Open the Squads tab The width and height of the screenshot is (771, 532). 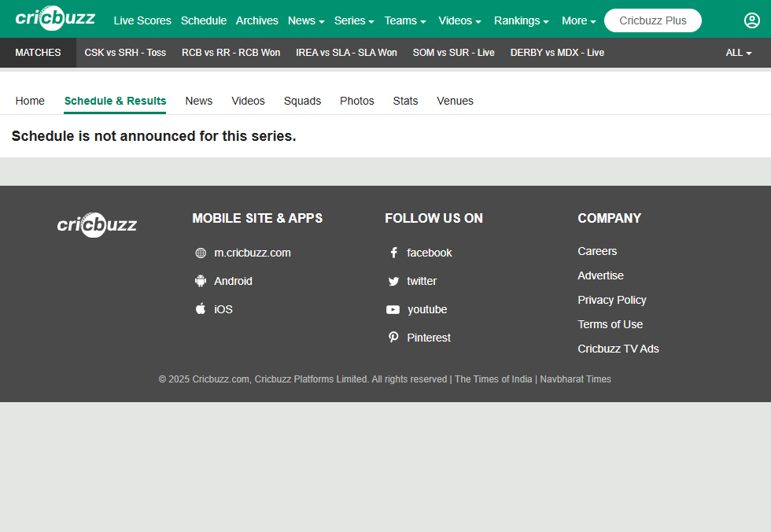pyautogui.click(x=302, y=101)
